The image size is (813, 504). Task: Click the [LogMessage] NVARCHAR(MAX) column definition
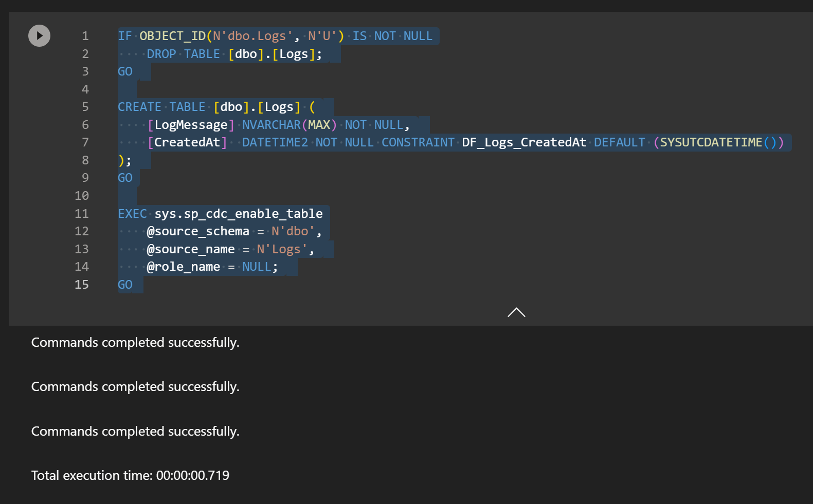click(x=278, y=125)
